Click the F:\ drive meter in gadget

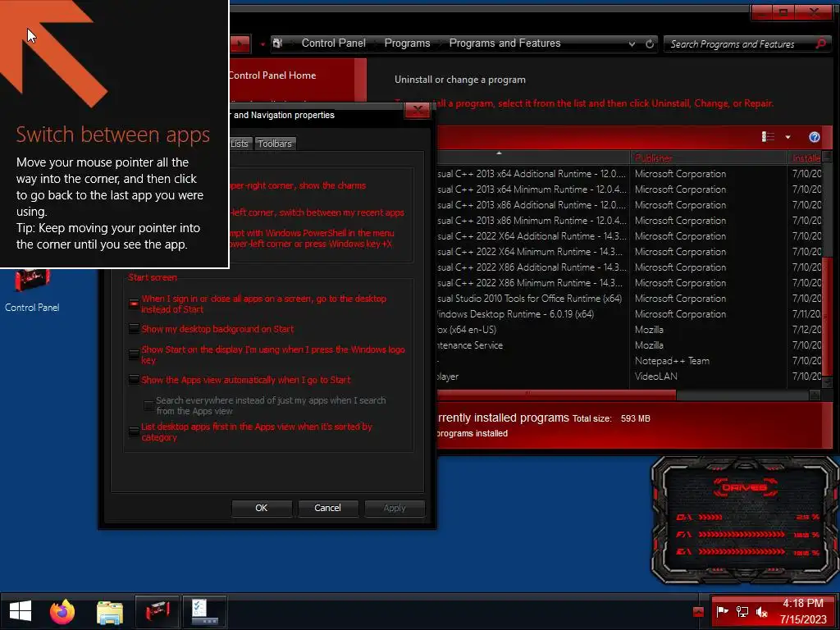click(747, 535)
